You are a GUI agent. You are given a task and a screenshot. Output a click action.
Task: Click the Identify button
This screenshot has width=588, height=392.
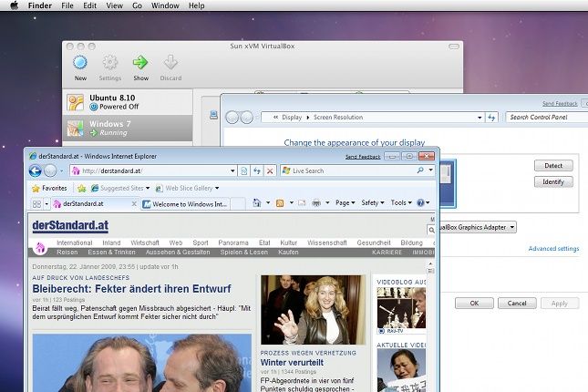click(553, 182)
